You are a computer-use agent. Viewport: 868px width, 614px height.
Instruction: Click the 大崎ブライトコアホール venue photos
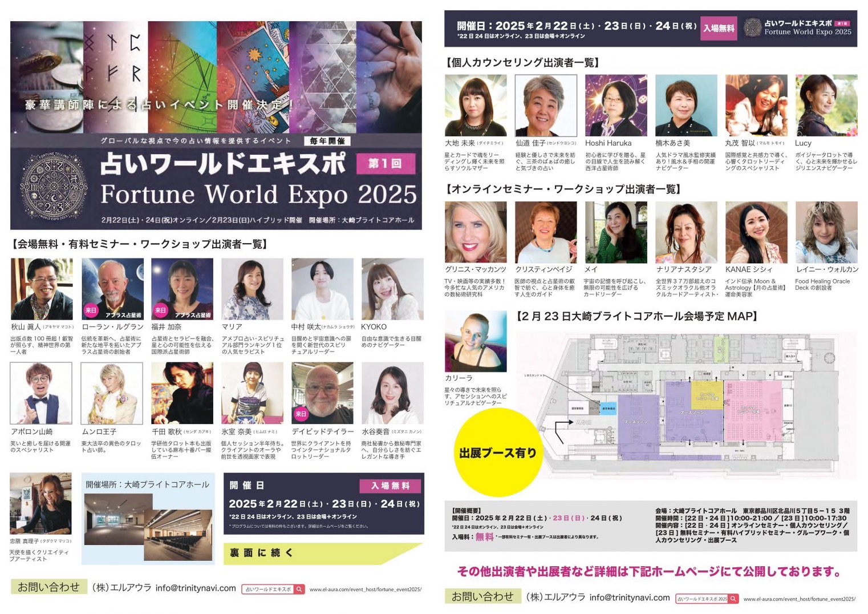[x=148, y=527]
